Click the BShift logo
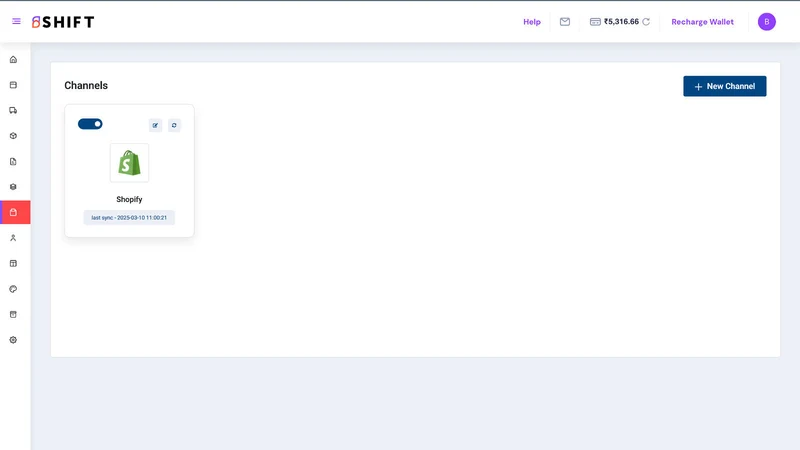This screenshot has width=800, height=450. coord(63,22)
